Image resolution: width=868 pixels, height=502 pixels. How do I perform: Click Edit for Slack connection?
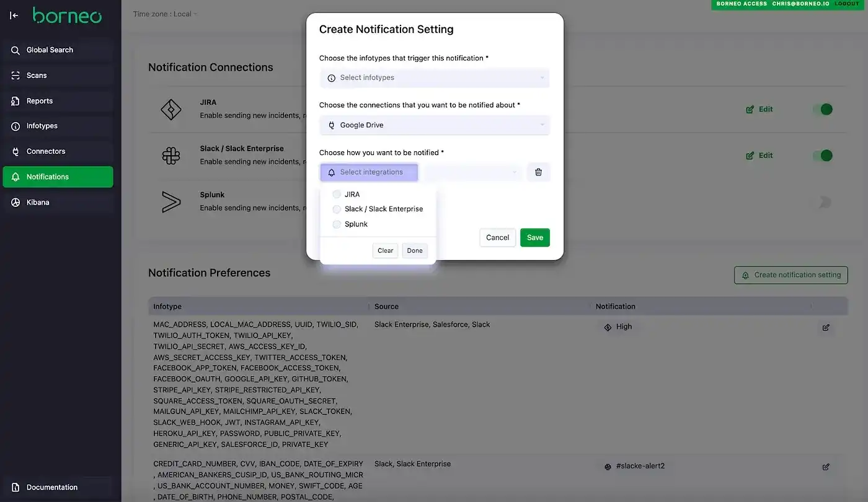(x=759, y=156)
